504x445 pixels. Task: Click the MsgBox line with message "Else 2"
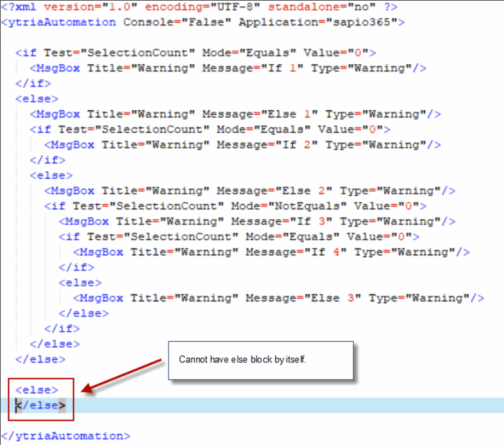(x=249, y=191)
